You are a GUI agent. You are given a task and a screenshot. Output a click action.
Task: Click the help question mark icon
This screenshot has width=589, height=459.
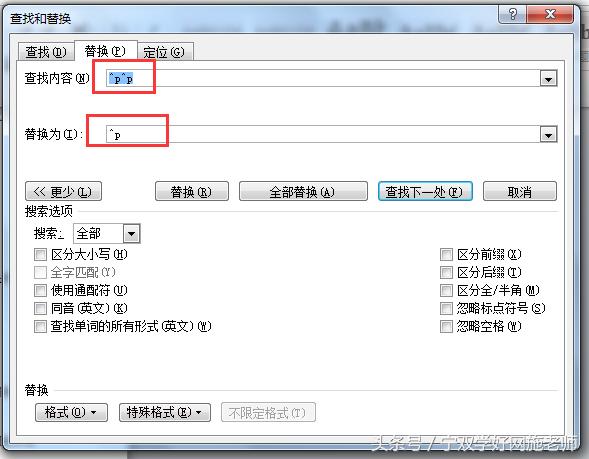tap(512, 14)
